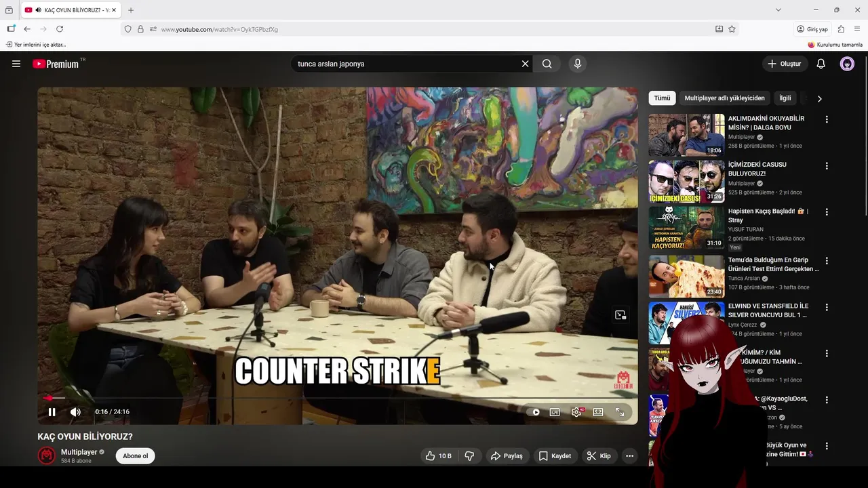
Task: Open the list all tabs dropdown
Action: 778,10
